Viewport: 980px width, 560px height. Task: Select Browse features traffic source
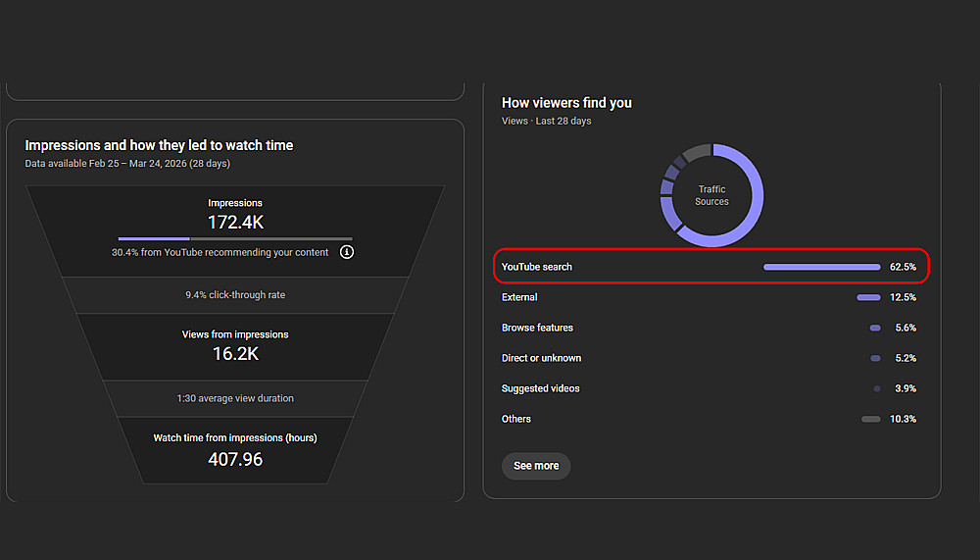(537, 328)
